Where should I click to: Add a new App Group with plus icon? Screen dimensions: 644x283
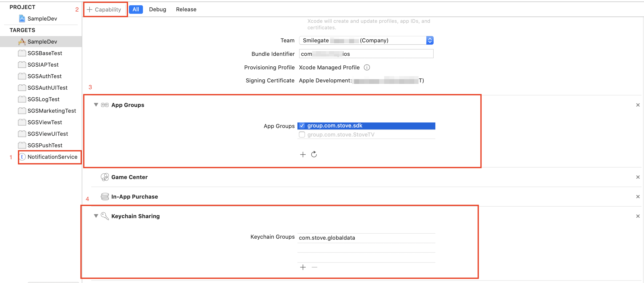pyautogui.click(x=303, y=155)
